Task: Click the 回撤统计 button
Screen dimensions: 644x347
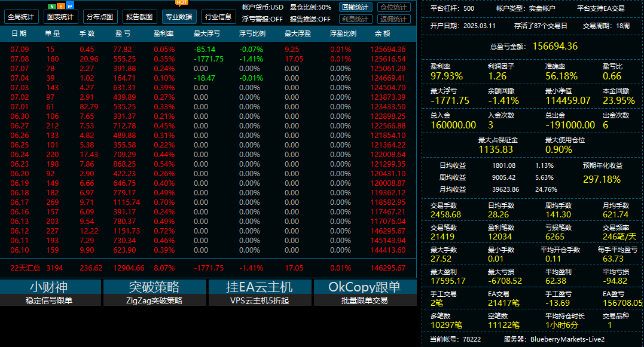Action: pyautogui.click(x=355, y=7)
